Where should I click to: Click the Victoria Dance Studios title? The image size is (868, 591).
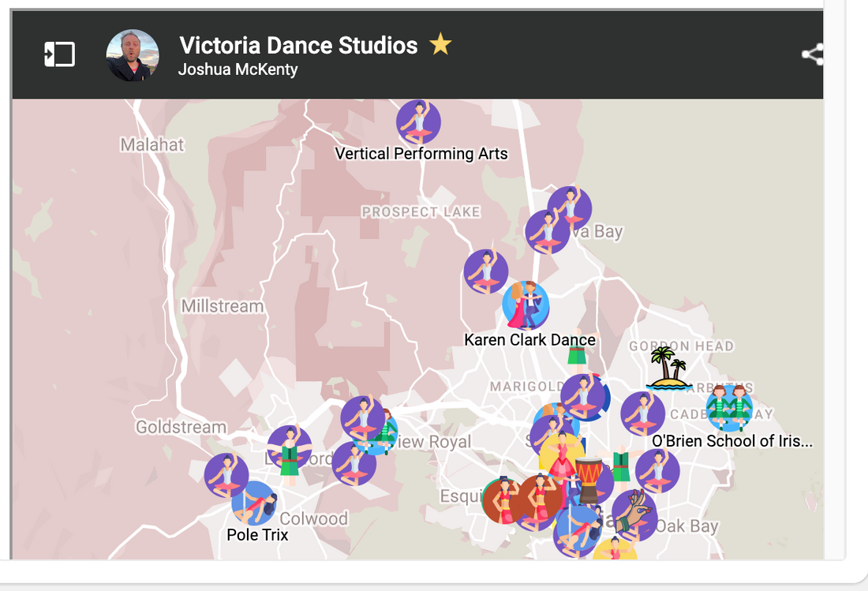pos(298,45)
